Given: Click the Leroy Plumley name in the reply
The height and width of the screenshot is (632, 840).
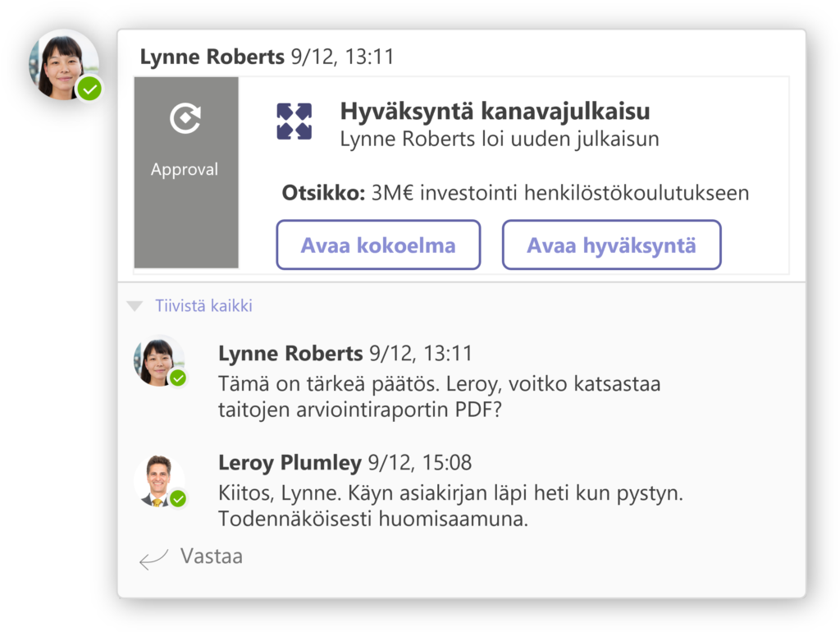Looking at the screenshot, I should click(x=290, y=463).
